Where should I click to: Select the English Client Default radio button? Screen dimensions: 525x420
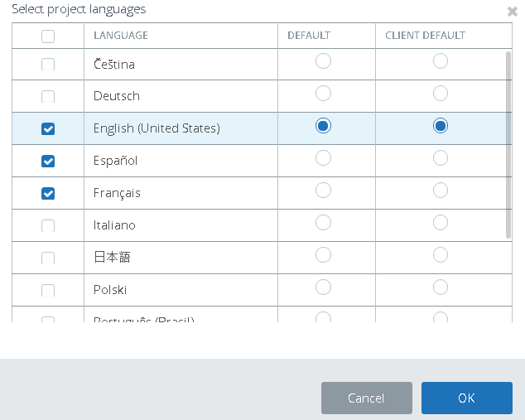pos(441,125)
